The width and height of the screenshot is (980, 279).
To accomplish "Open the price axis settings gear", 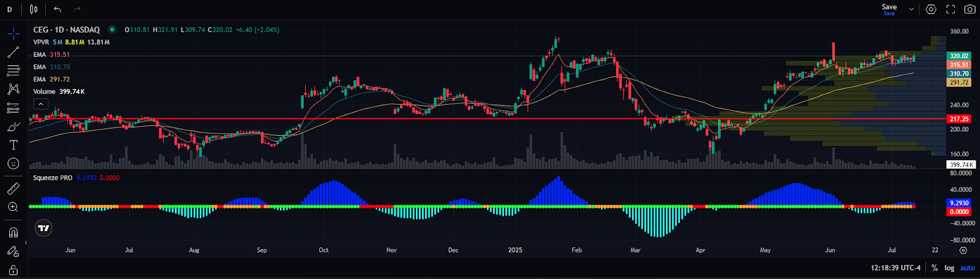I will tap(963, 250).
